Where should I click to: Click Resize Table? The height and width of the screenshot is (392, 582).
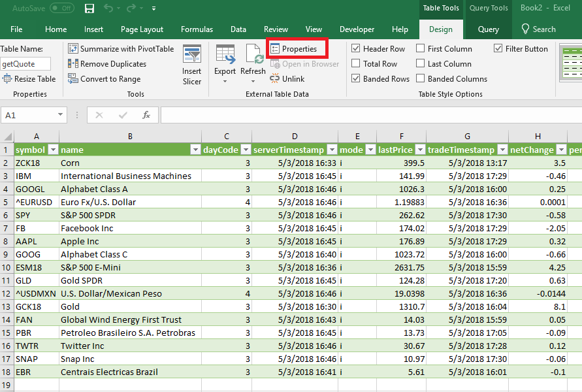[29, 78]
